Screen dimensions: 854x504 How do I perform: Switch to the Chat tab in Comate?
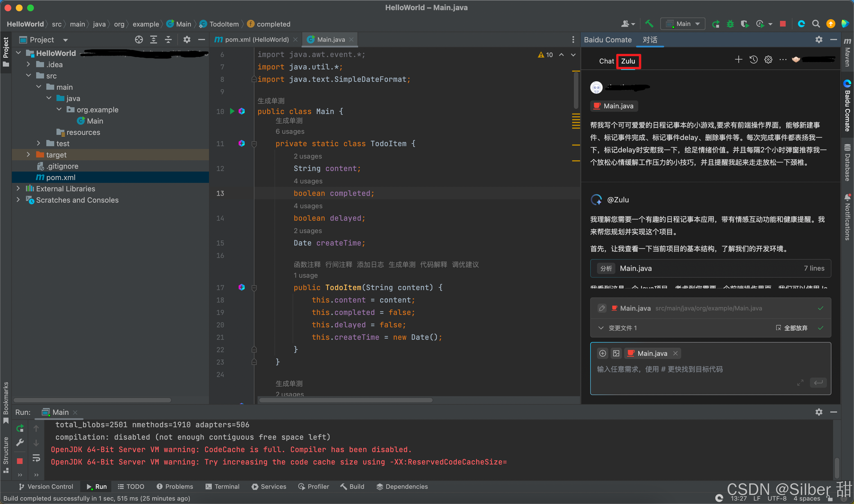[x=606, y=61]
